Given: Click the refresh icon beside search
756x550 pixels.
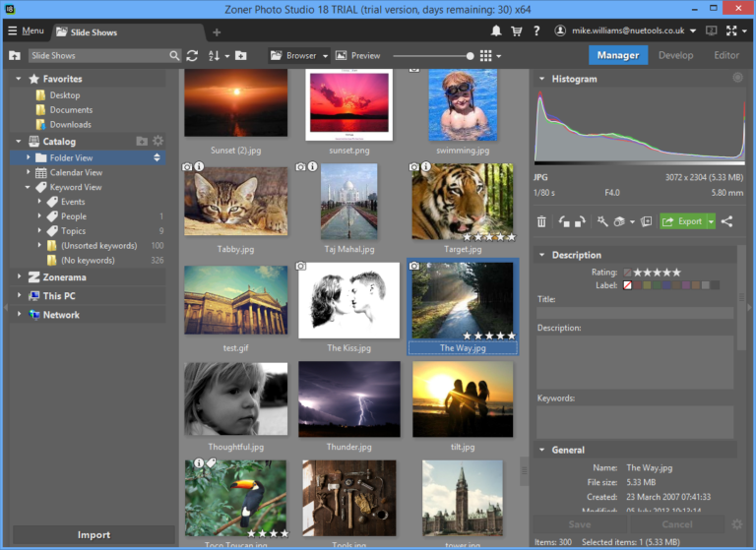Looking at the screenshot, I should (192, 56).
